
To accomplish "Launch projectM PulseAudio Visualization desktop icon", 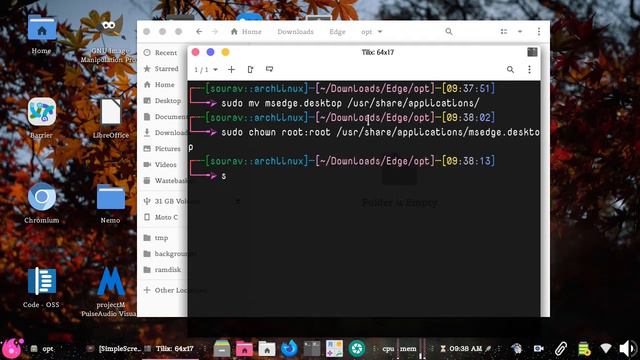I will tap(110, 292).
